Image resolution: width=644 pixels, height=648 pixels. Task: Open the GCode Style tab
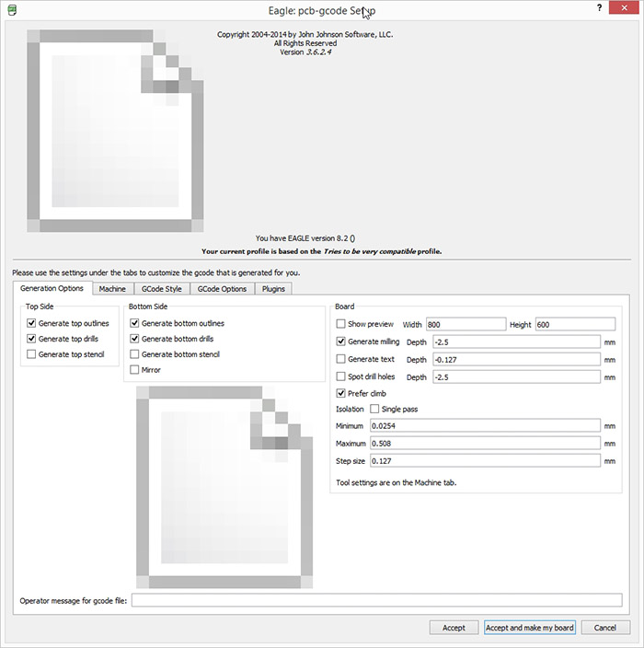coord(162,289)
